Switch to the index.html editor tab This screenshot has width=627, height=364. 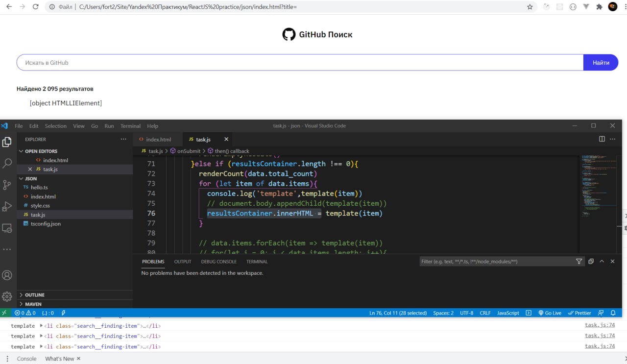(x=158, y=139)
